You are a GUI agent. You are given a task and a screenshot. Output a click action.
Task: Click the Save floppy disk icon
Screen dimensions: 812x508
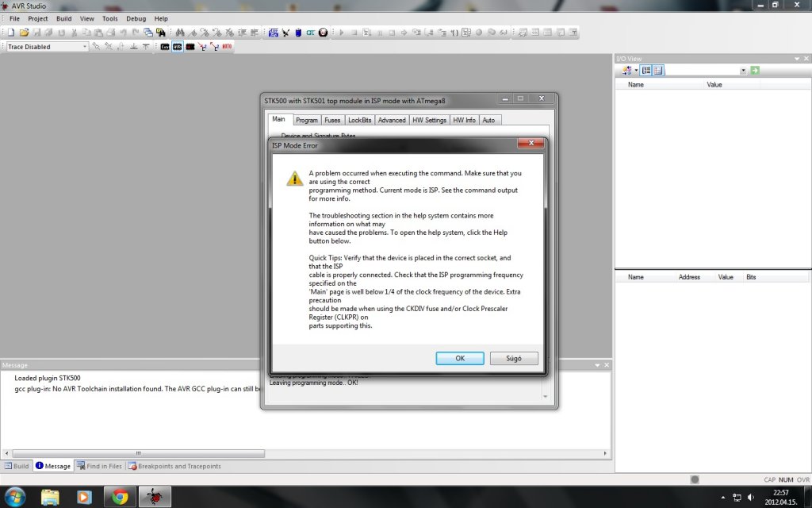(x=36, y=32)
